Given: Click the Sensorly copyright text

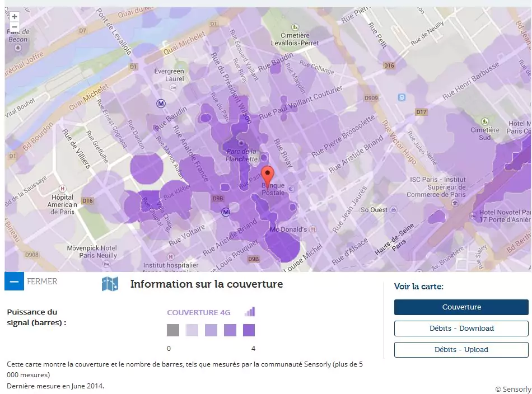Looking at the screenshot, I should pyautogui.click(x=512, y=389).
